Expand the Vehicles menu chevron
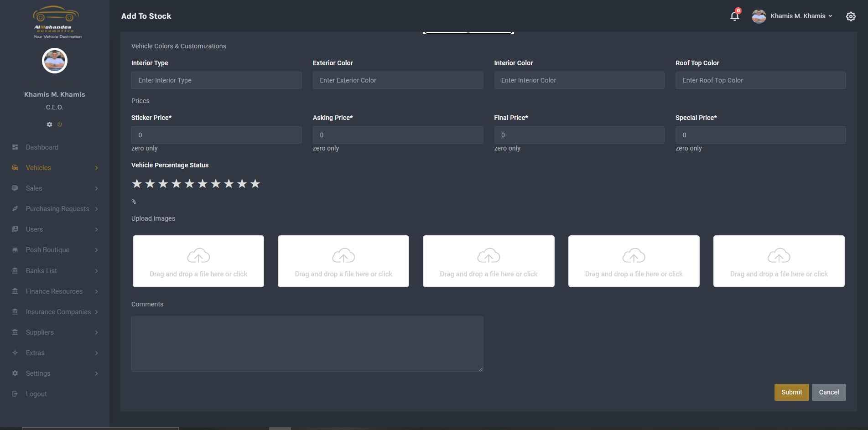The width and height of the screenshot is (868, 430). coord(96,168)
